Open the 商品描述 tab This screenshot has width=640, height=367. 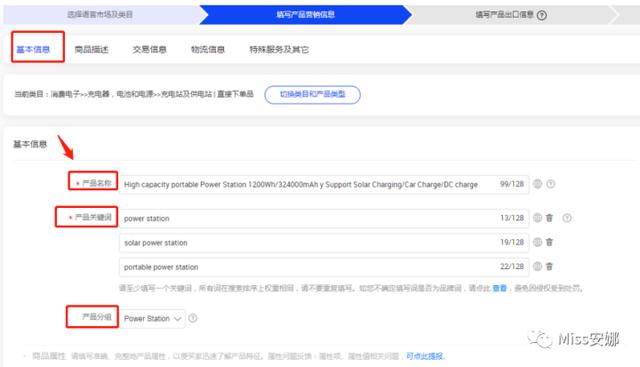pos(91,49)
